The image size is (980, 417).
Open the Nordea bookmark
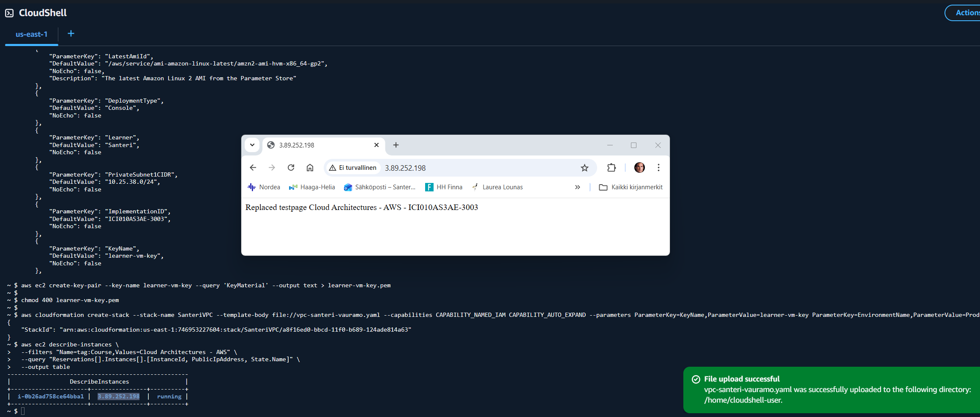[264, 187]
